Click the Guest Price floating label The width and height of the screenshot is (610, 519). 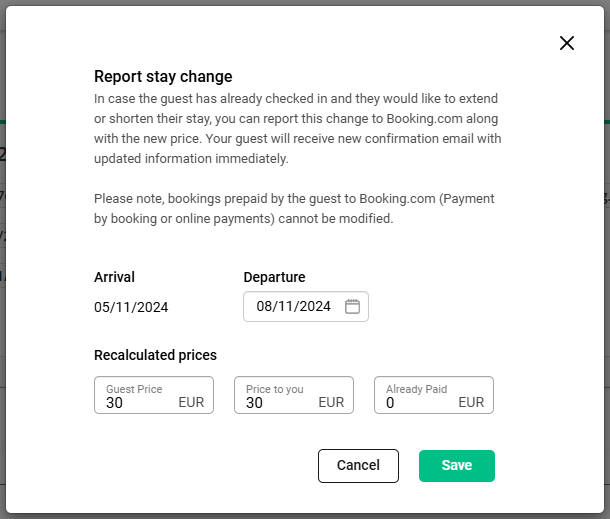(134, 389)
